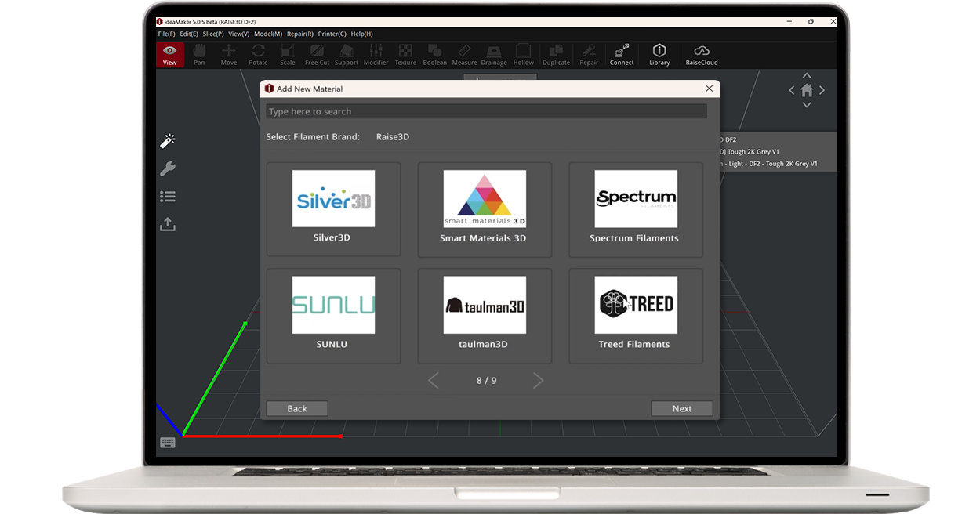980x514 pixels.
Task: Open the wrench settings icon in sidebar
Action: [x=168, y=168]
